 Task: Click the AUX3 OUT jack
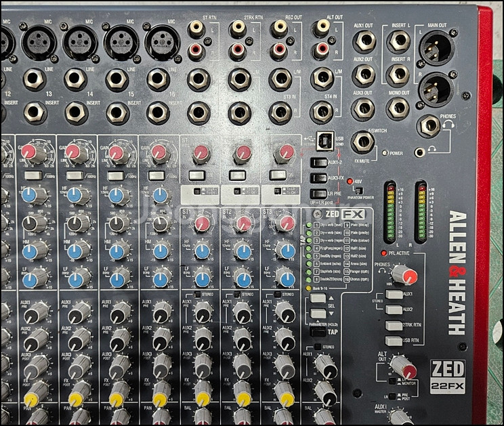click(x=363, y=108)
